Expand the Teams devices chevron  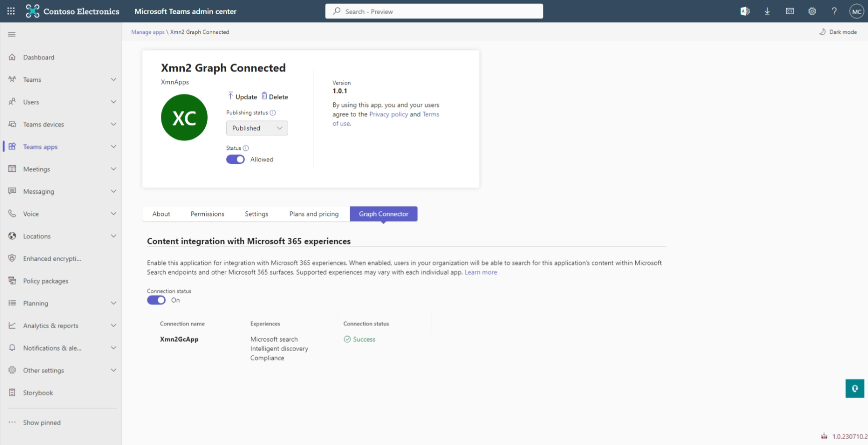[x=113, y=124]
